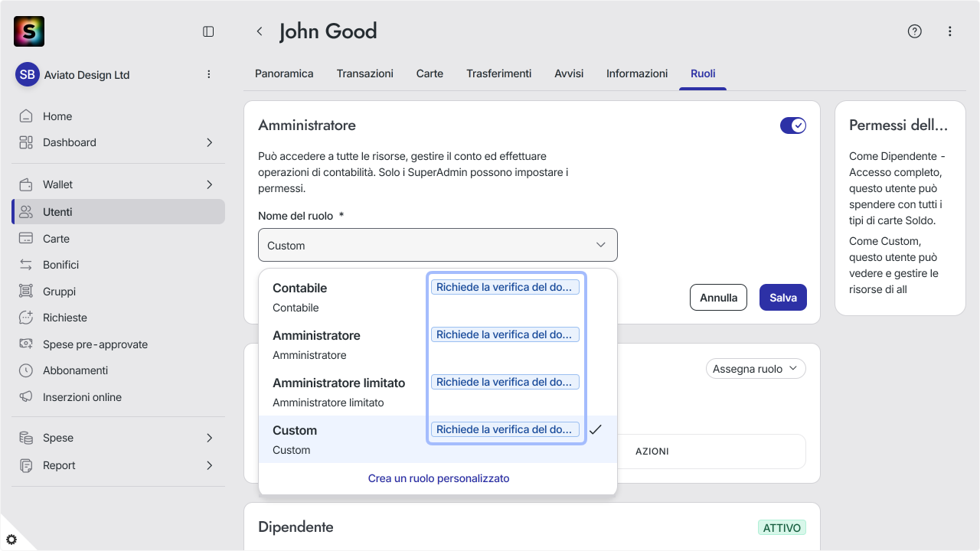Click the Annulla button

click(718, 298)
